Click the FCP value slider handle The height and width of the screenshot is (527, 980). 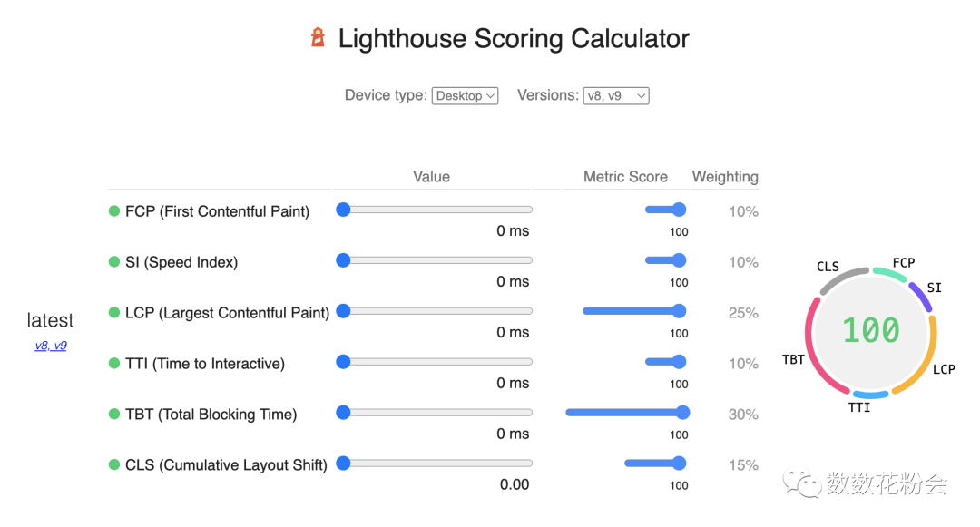coord(343,210)
